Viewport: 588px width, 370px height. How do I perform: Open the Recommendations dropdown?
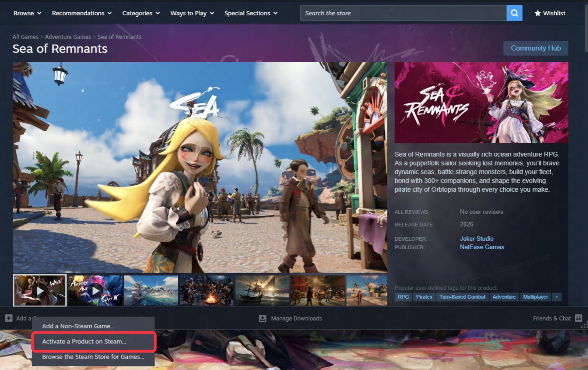point(82,13)
